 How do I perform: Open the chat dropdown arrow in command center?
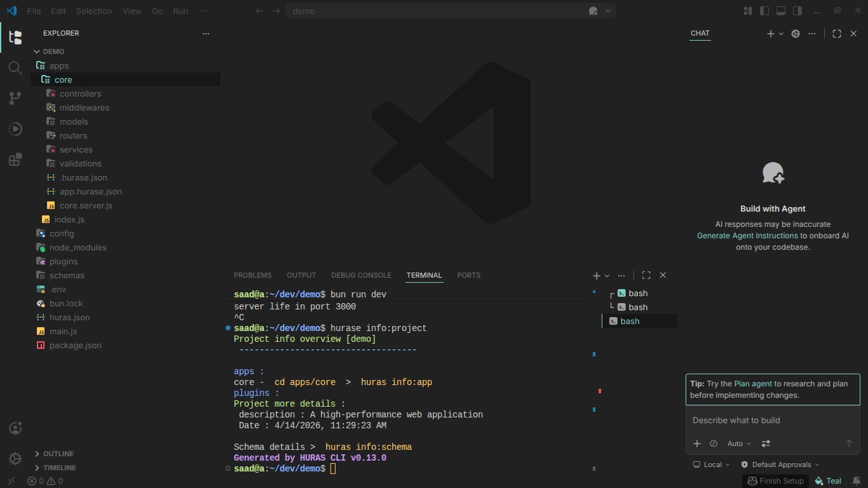coord(608,11)
